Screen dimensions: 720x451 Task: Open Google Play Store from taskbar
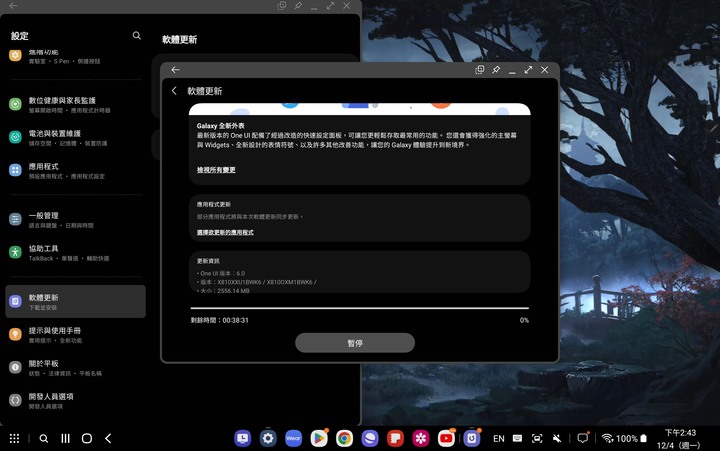tap(319, 439)
